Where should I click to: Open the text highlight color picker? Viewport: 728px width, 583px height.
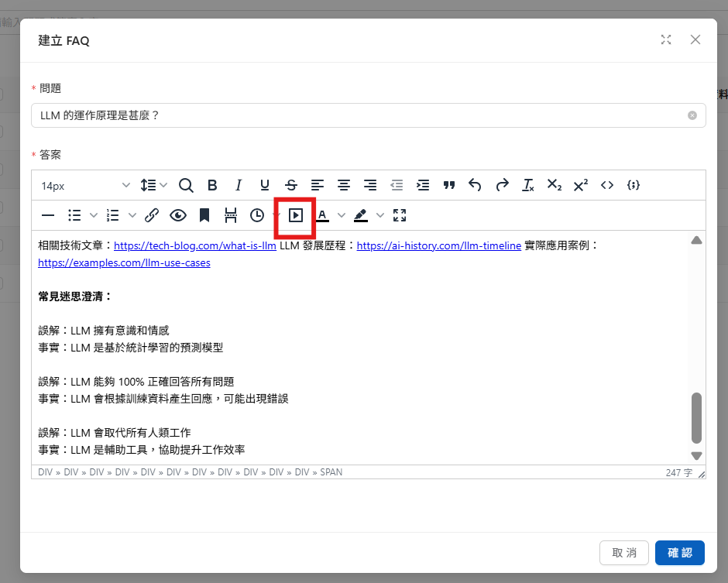pos(362,215)
